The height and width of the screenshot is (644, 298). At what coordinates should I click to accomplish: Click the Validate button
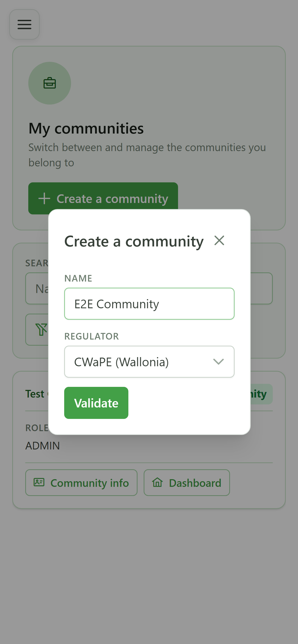(96, 403)
